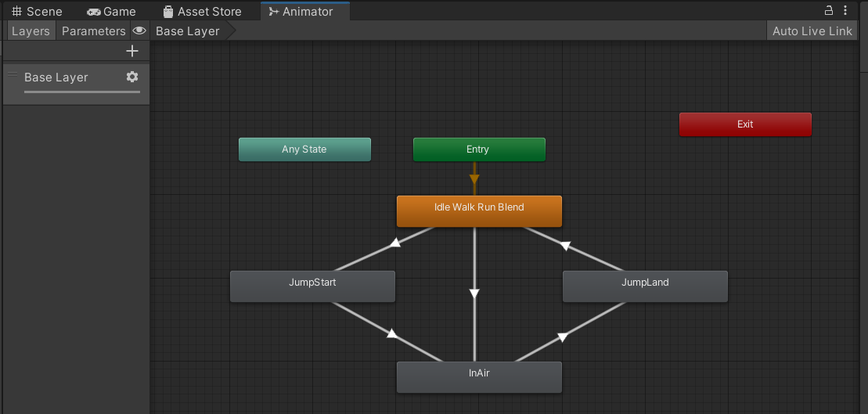Open the Asset Store tab
Viewport: 868px width, 414px height.
pyautogui.click(x=203, y=12)
